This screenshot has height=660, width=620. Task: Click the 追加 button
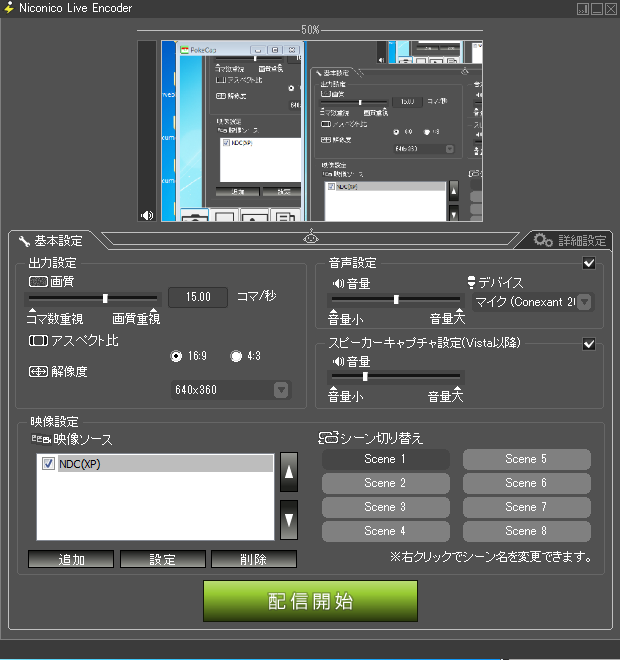71,559
